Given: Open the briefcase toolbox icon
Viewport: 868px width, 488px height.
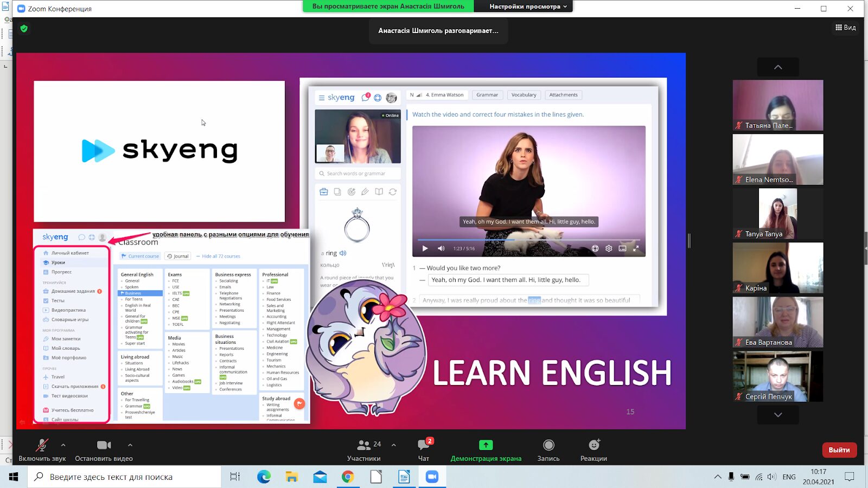Looking at the screenshot, I should tap(324, 192).
